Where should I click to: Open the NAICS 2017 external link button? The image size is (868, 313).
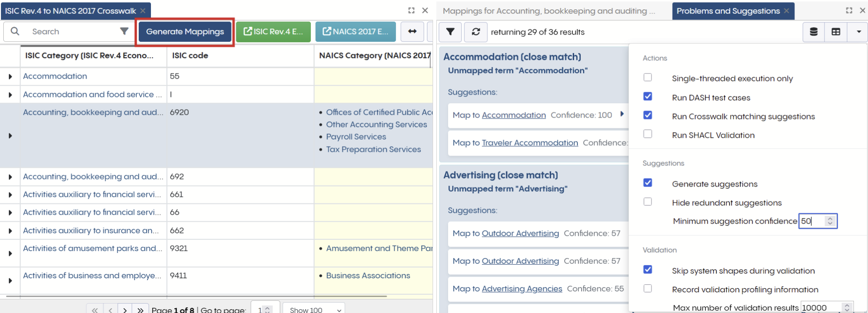coord(356,31)
